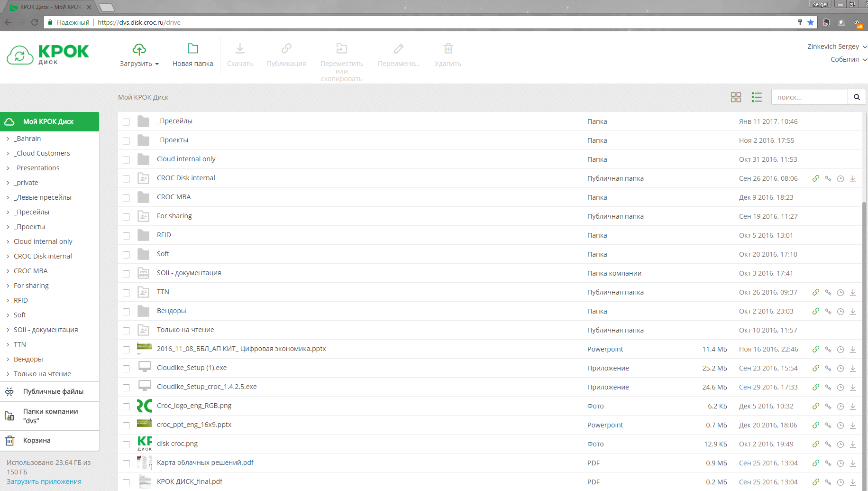Open the Корзина trash section

pyautogui.click(x=49, y=440)
